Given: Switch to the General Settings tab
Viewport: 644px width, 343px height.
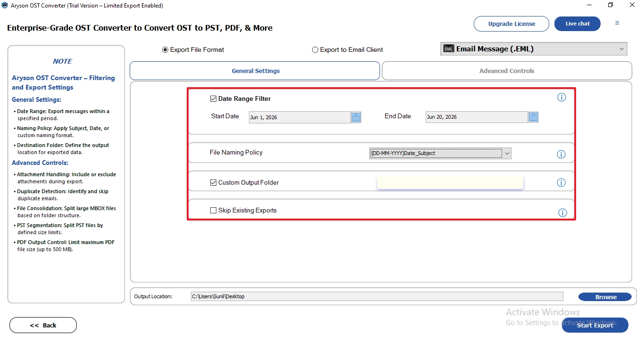Looking at the screenshot, I should [255, 71].
